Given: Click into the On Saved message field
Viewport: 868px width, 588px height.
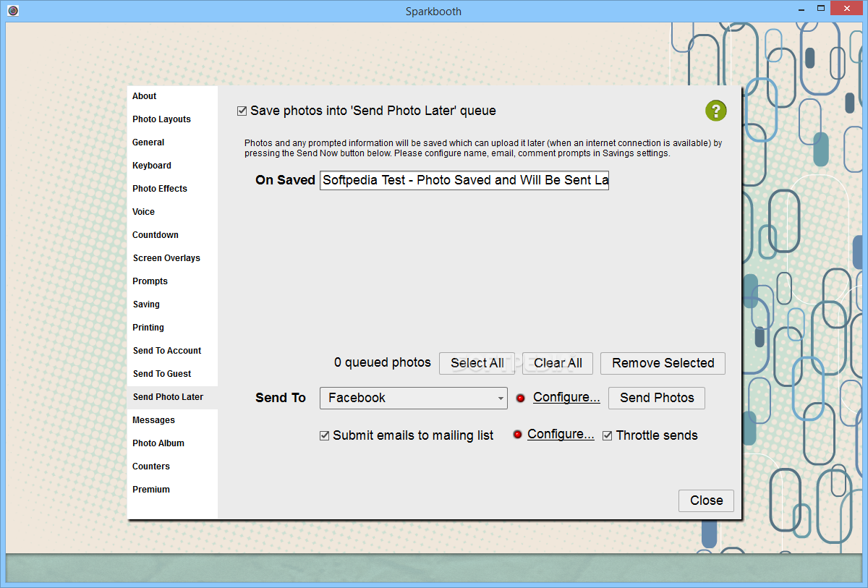Looking at the screenshot, I should point(464,180).
